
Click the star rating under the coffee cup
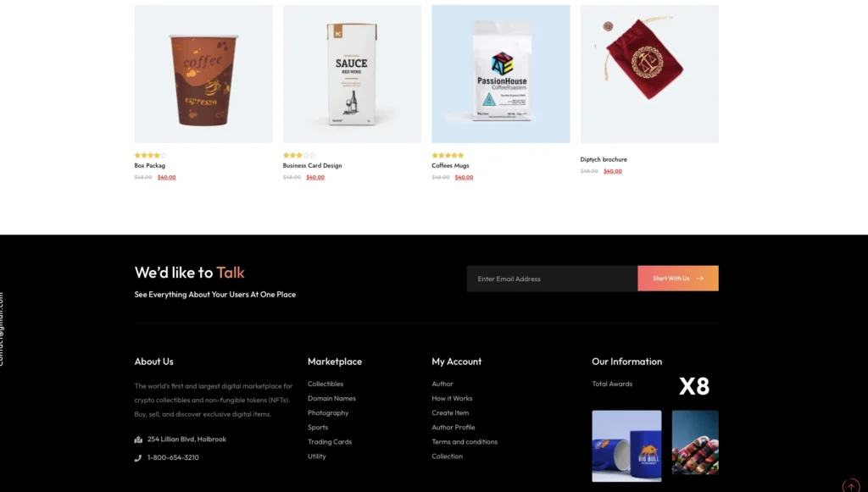150,155
